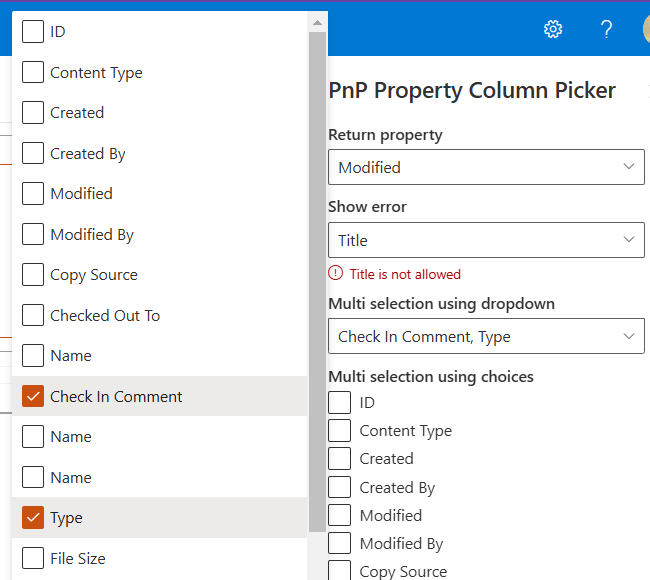Check ID under Multi selection using choices
The height and width of the screenshot is (580, 650).
pyautogui.click(x=340, y=403)
